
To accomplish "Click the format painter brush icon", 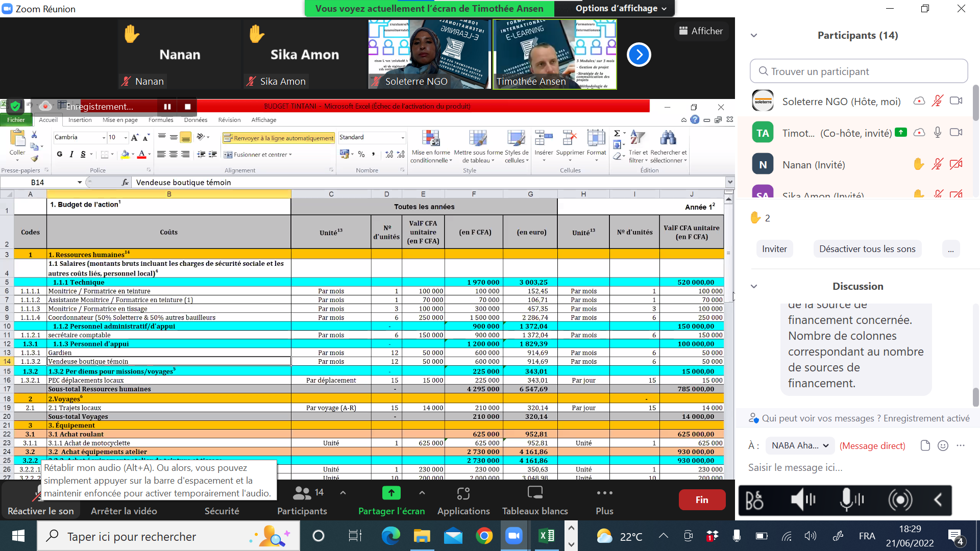I will pos(34,158).
